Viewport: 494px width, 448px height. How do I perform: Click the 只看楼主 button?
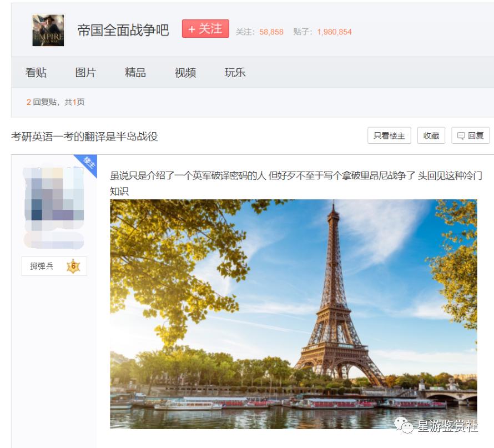[389, 135]
